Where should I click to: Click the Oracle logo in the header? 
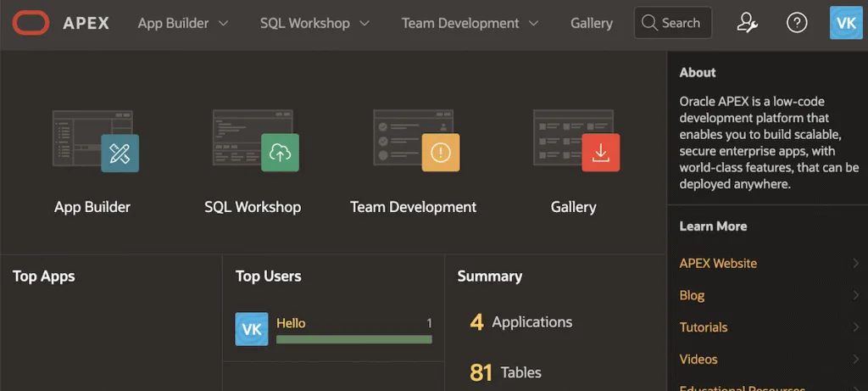point(31,23)
